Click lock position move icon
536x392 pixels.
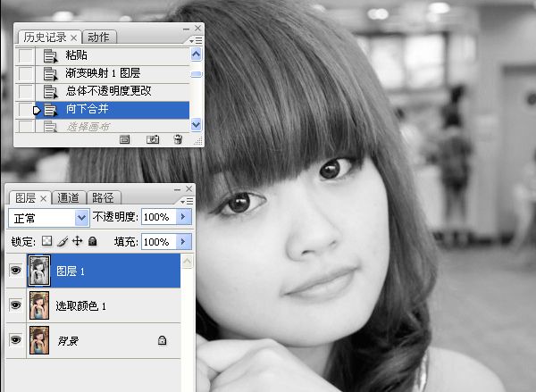click(x=77, y=241)
